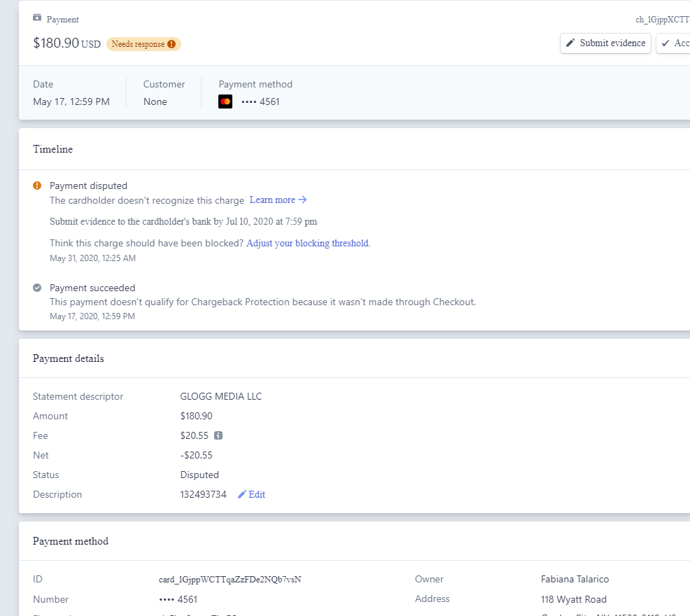This screenshot has width=690, height=616.
Task: Click the Needs response status badge
Action: pos(143,44)
